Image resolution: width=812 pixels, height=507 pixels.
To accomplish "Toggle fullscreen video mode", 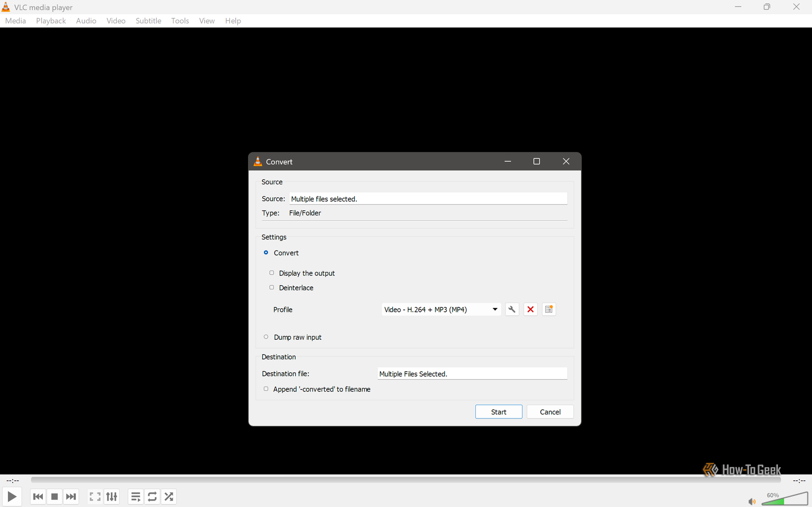I will point(95,497).
